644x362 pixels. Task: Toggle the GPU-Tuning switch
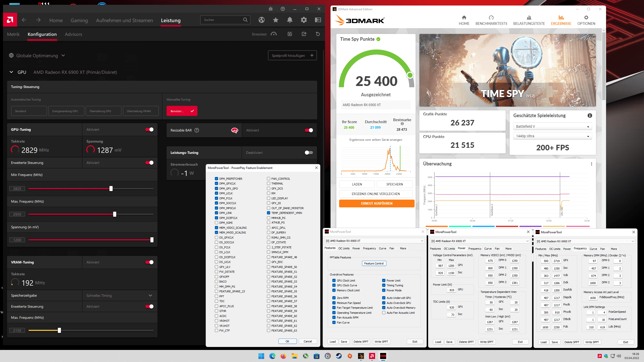point(149,129)
